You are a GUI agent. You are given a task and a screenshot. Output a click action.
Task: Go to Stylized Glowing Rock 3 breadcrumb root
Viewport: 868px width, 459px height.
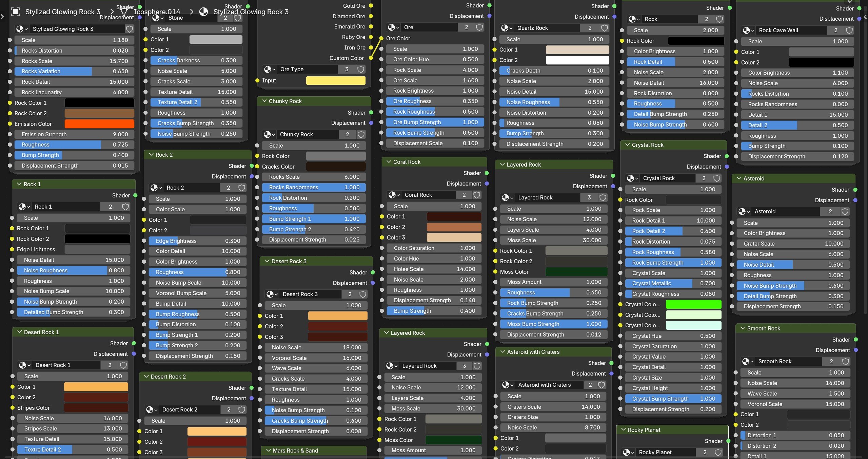click(63, 12)
